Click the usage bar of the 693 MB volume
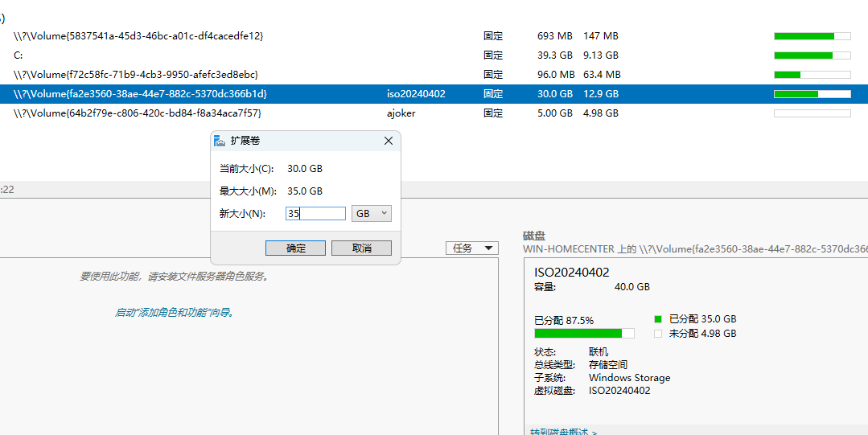868x435 pixels. click(812, 36)
